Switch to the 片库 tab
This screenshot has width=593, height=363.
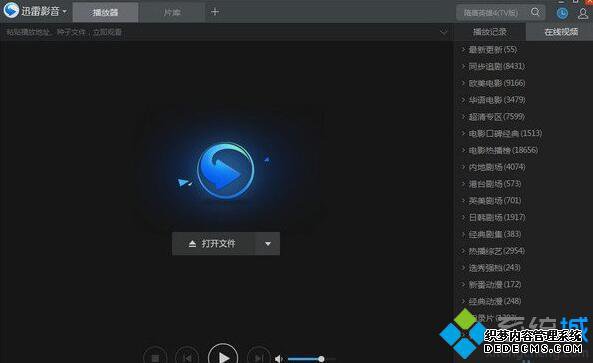tap(172, 12)
